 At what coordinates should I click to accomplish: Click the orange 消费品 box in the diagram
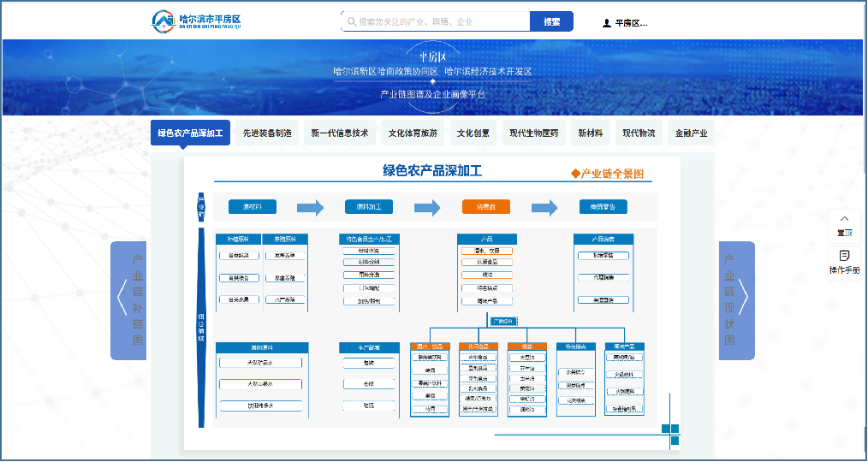click(485, 206)
